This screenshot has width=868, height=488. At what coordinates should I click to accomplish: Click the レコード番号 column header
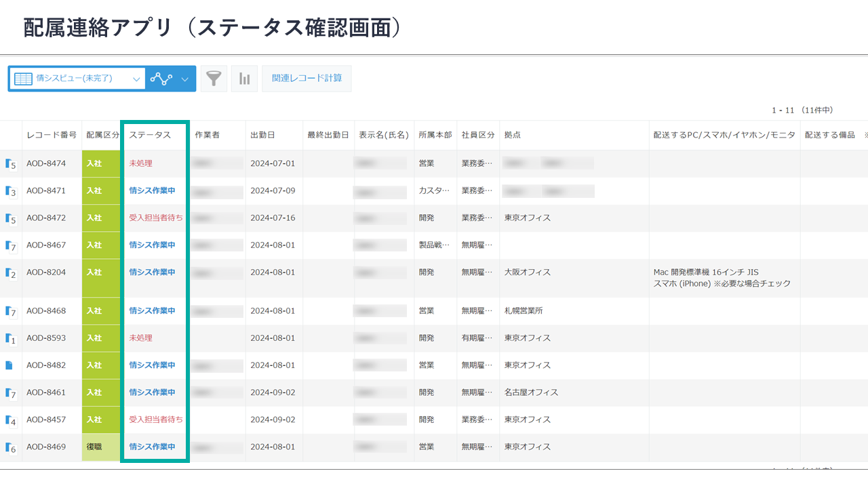[52, 136]
